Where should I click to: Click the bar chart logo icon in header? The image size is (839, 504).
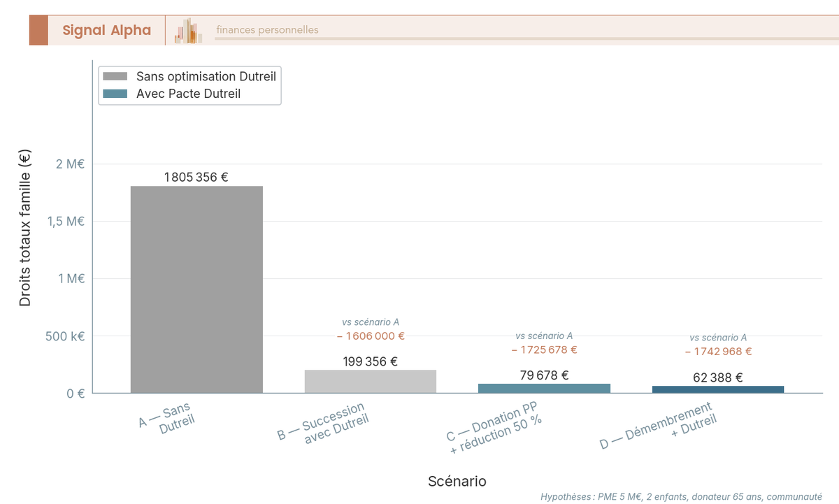point(189,31)
